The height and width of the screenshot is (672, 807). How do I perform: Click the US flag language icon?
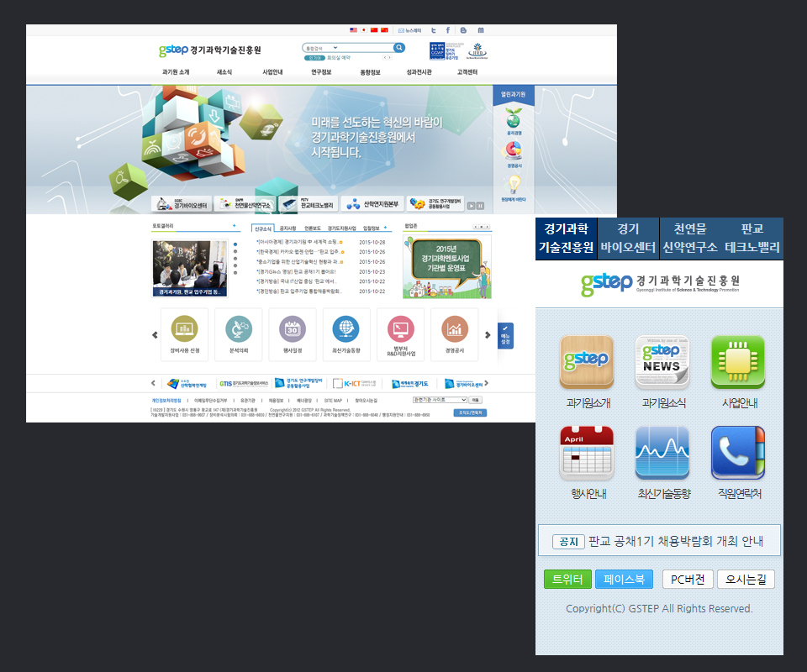pos(353,30)
